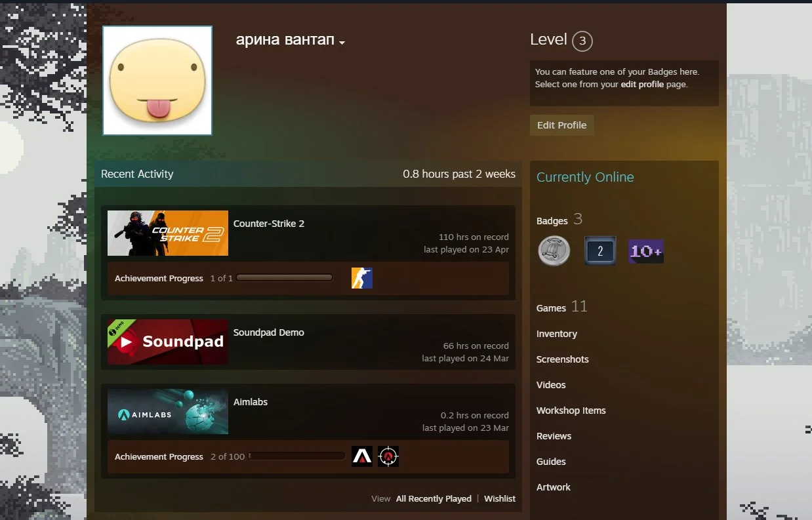The height and width of the screenshot is (520, 812).
Task: Open the Level 3 badge circle
Action: [582, 41]
